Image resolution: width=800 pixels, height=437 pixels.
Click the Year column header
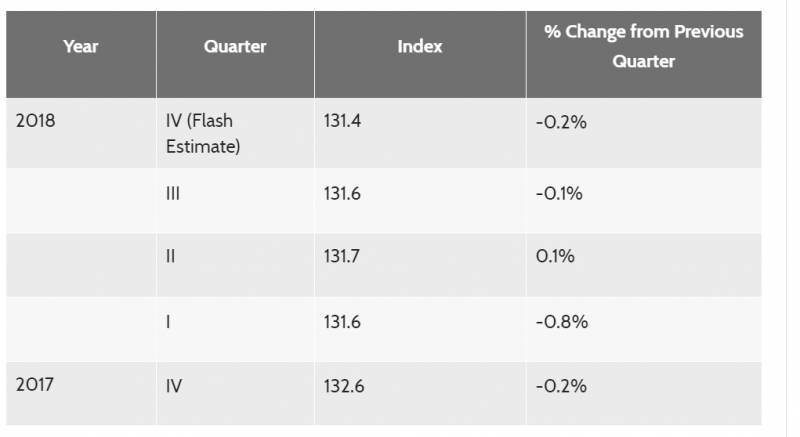[x=80, y=47]
